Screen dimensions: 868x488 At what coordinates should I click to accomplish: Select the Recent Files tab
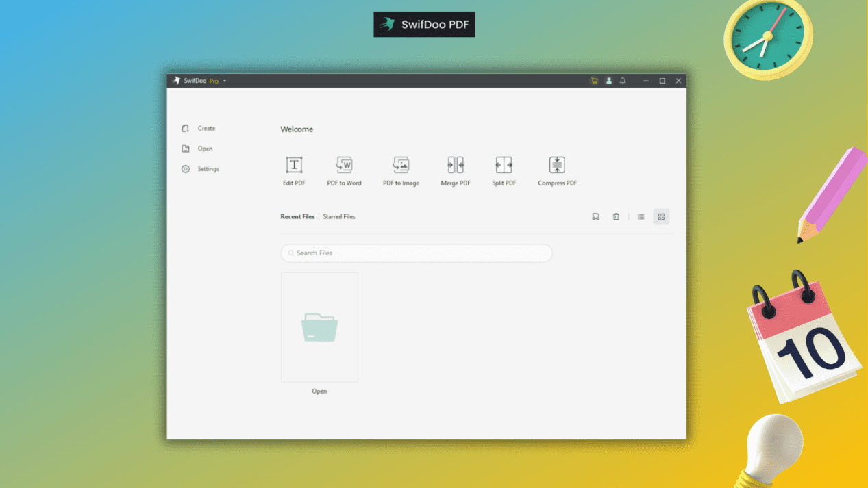(297, 217)
